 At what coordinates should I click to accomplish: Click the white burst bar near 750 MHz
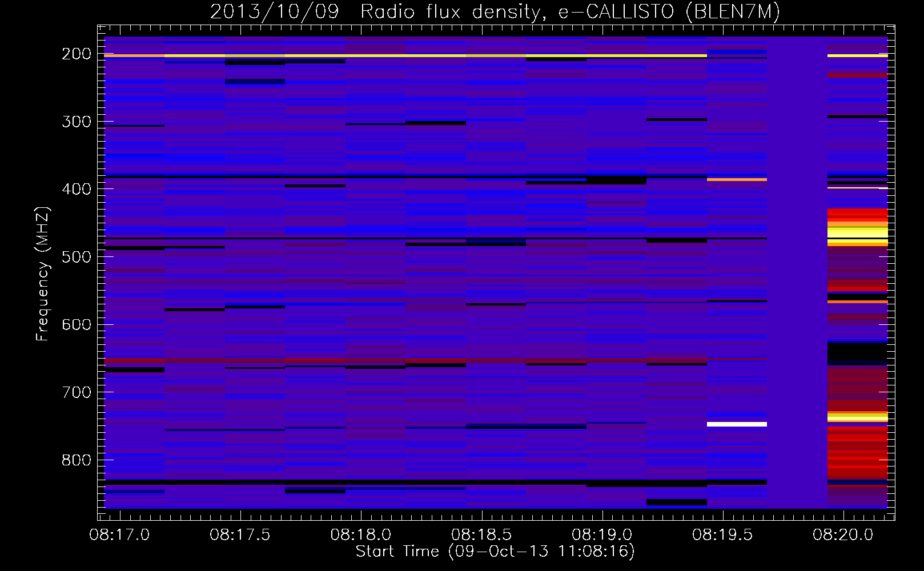click(x=737, y=424)
